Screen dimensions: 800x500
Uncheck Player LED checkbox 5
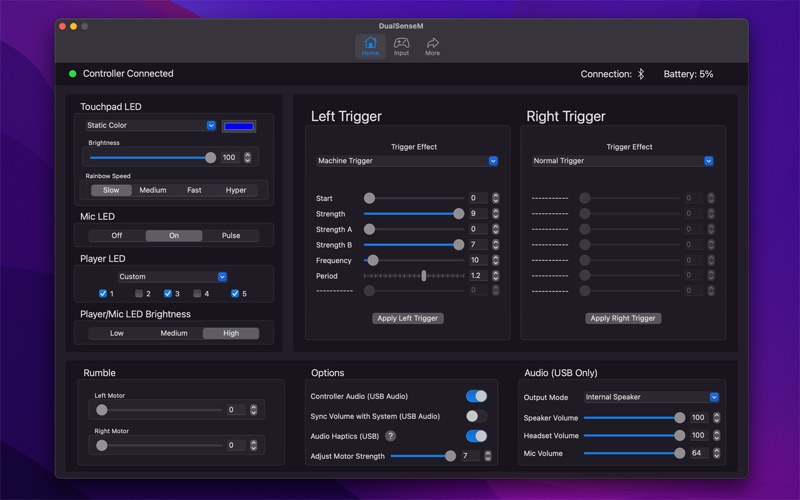click(235, 293)
